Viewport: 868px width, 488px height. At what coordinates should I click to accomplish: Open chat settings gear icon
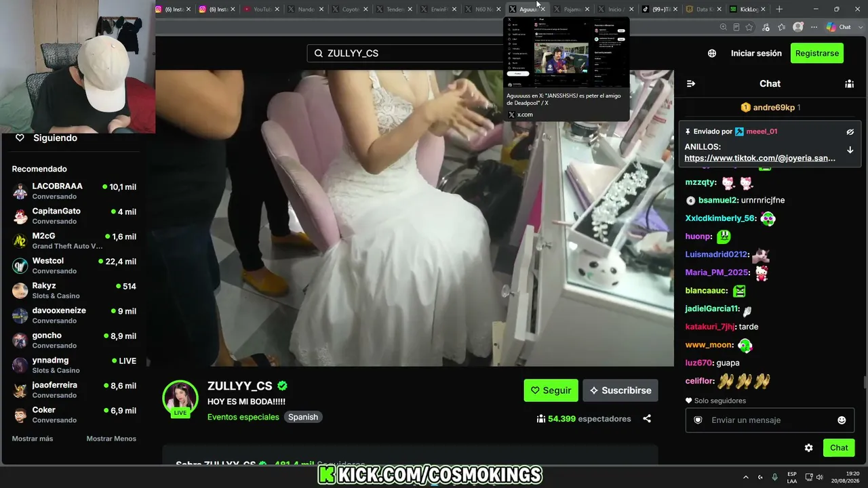808,447
